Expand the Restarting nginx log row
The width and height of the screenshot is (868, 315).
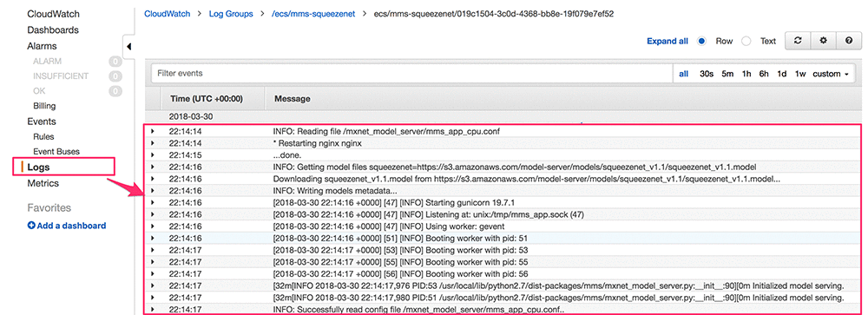153,143
